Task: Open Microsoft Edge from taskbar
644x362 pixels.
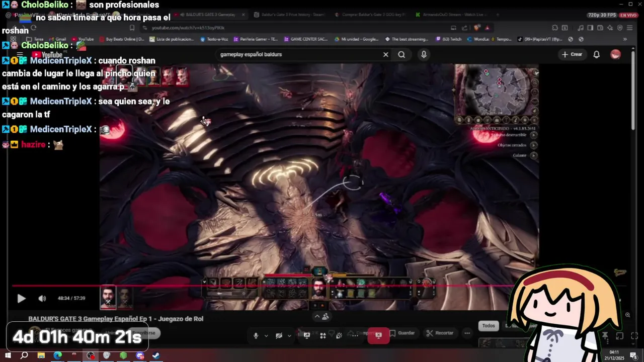Action: tap(57, 355)
